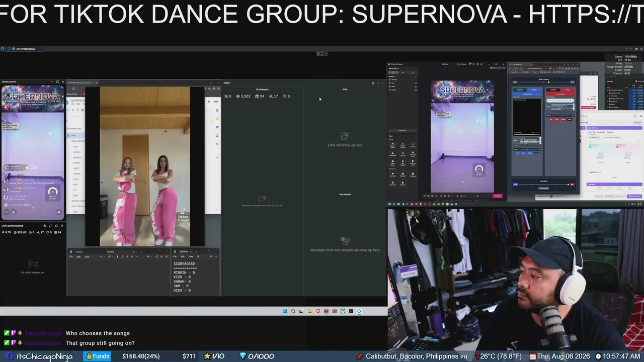Open Edit menu in Untitled Notepad
Image resolution: width=644 pixels, height=362 pixels.
(78, 257)
